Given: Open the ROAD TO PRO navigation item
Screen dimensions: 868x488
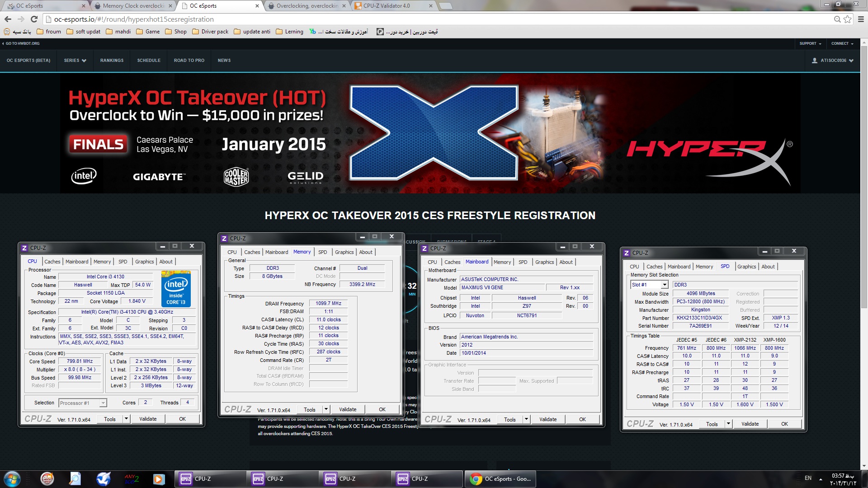Looking at the screenshot, I should [189, 61].
